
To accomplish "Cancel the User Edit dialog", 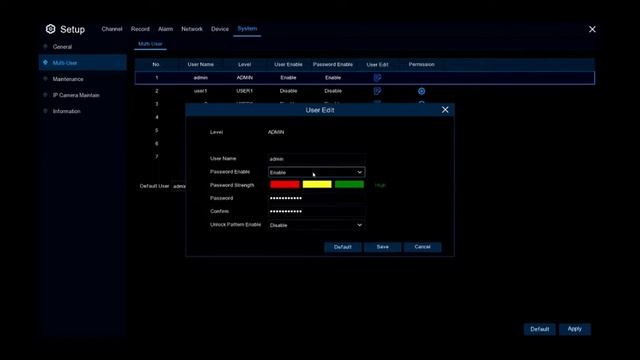I will coord(422,247).
